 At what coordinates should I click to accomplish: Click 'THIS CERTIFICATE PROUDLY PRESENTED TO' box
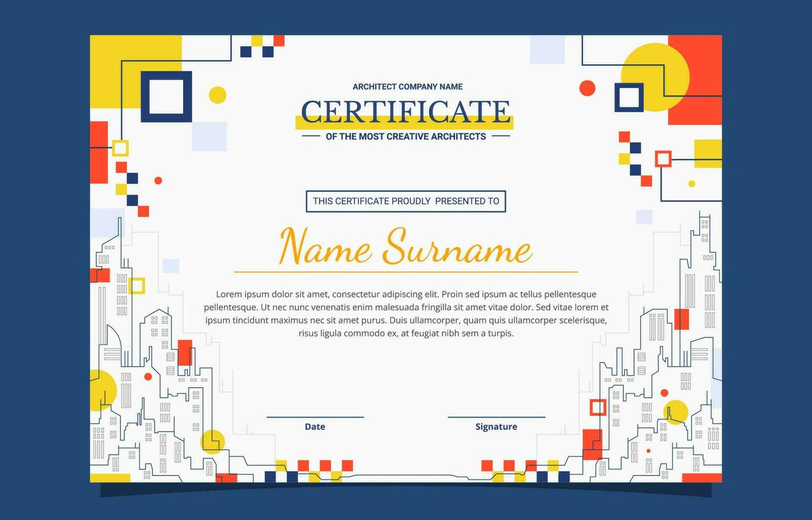point(406,201)
